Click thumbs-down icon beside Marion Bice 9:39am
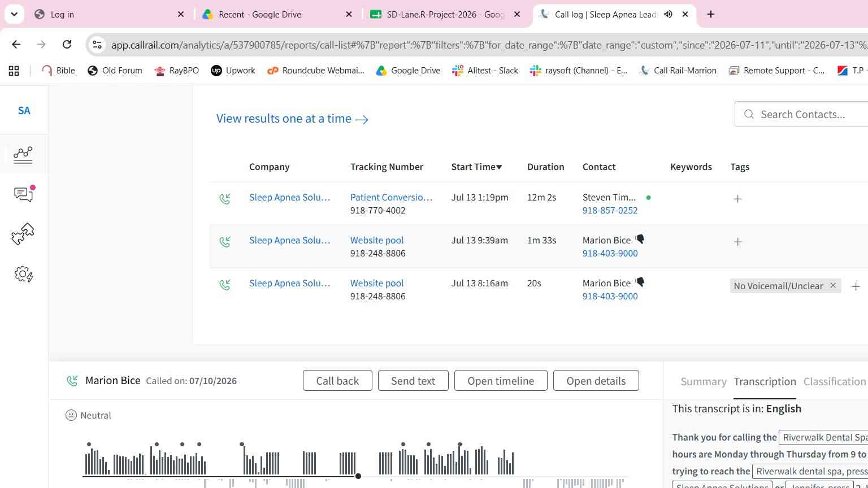The height and width of the screenshot is (488, 868). coord(640,239)
